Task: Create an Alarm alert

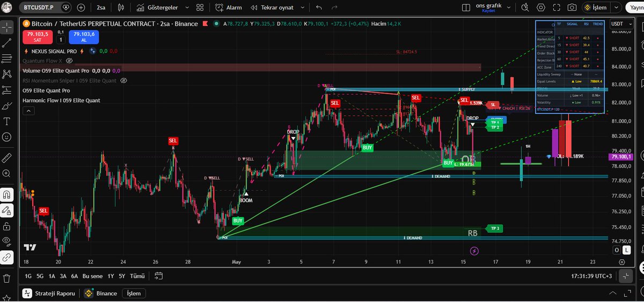Action: 229,8
